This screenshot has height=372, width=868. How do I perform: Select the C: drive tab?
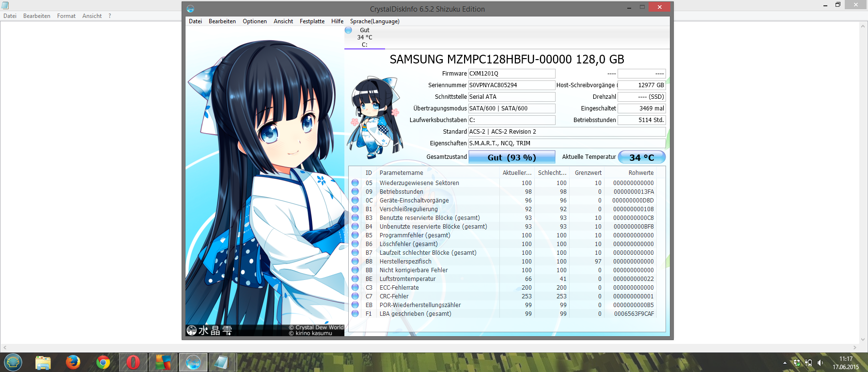tap(365, 37)
